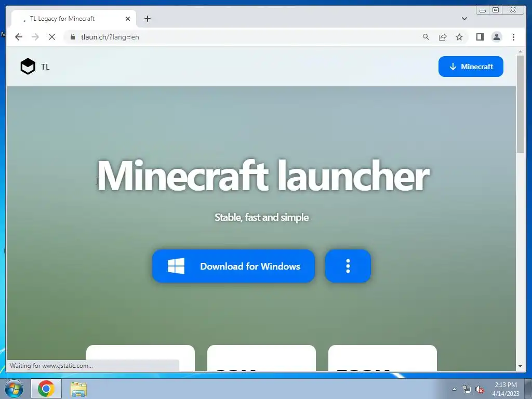Click Download for Windows

click(x=233, y=266)
